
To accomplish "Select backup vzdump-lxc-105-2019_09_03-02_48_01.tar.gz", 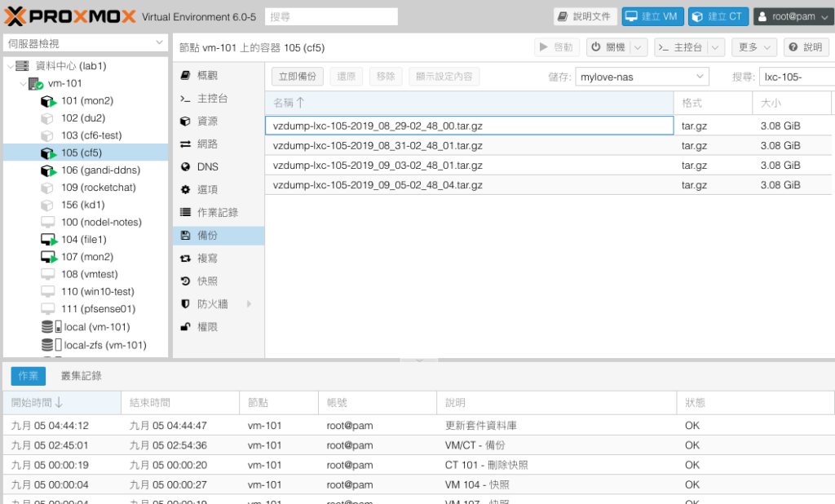I will pos(550,166).
